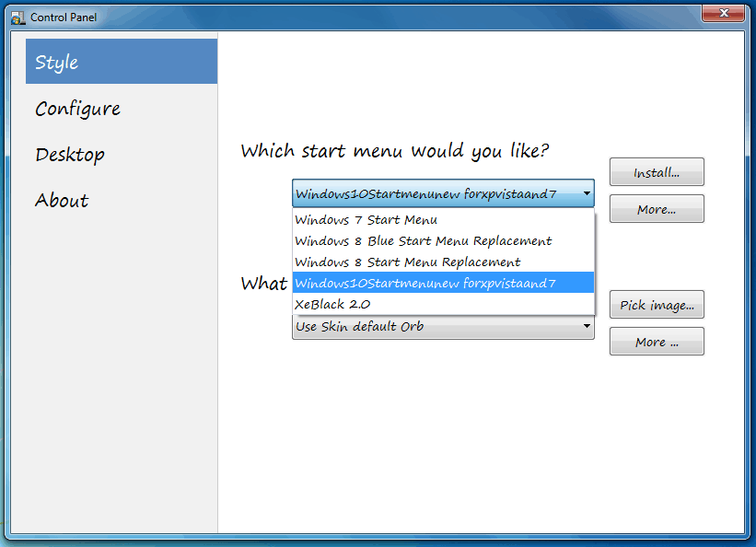Click the Pick image... button
Viewport: 756px width, 547px height.
[657, 305]
